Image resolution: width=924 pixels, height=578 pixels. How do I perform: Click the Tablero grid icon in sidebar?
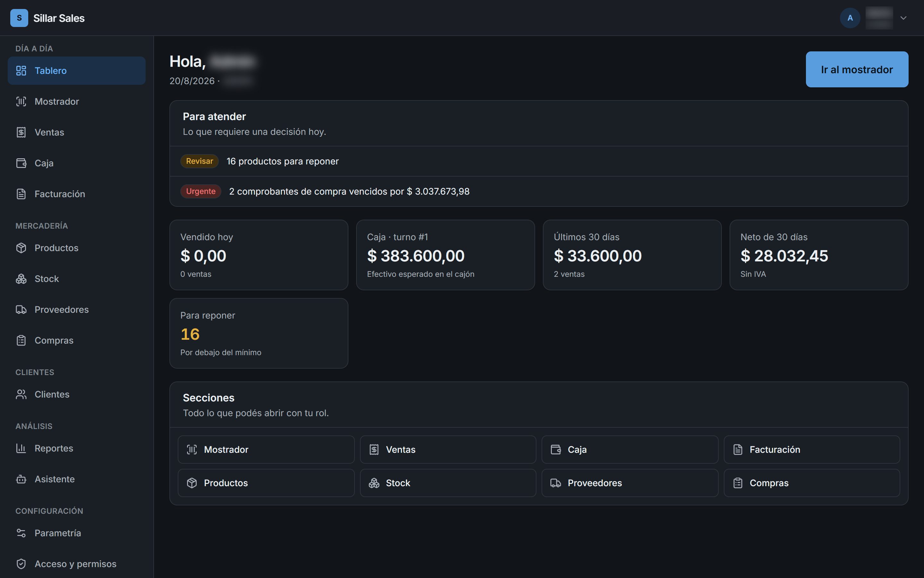[x=21, y=71]
